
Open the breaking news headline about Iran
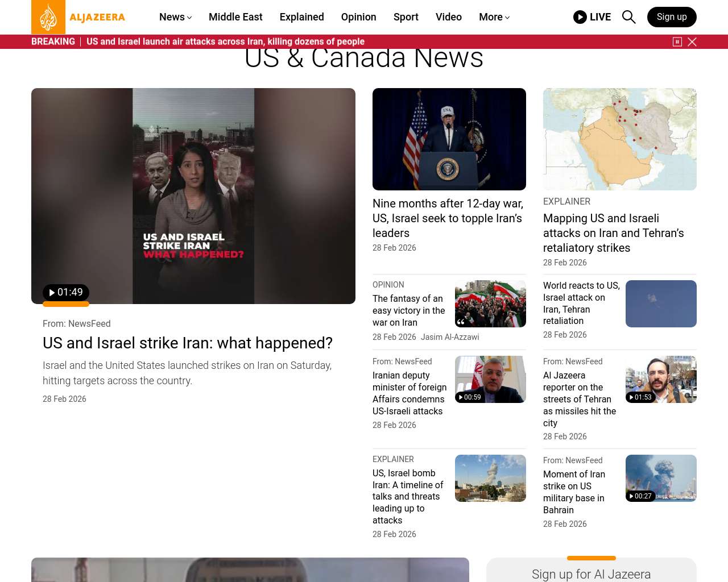(x=226, y=41)
